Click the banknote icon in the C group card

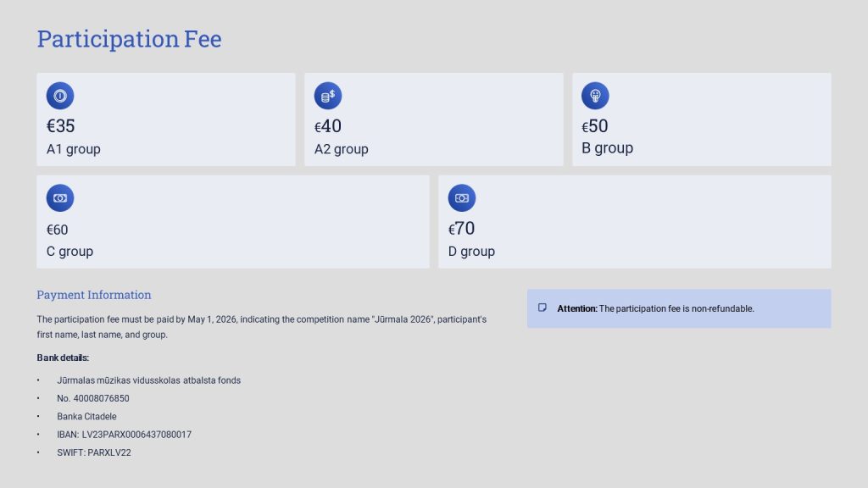pos(60,197)
